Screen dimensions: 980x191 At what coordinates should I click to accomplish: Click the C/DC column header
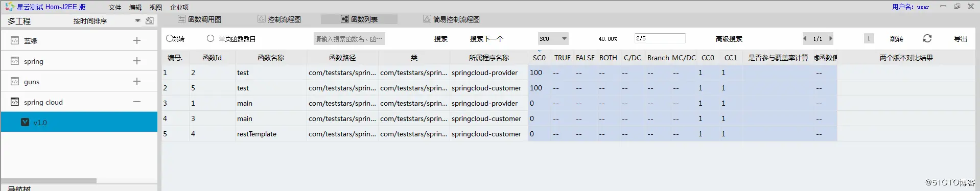[x=633, y=58]
